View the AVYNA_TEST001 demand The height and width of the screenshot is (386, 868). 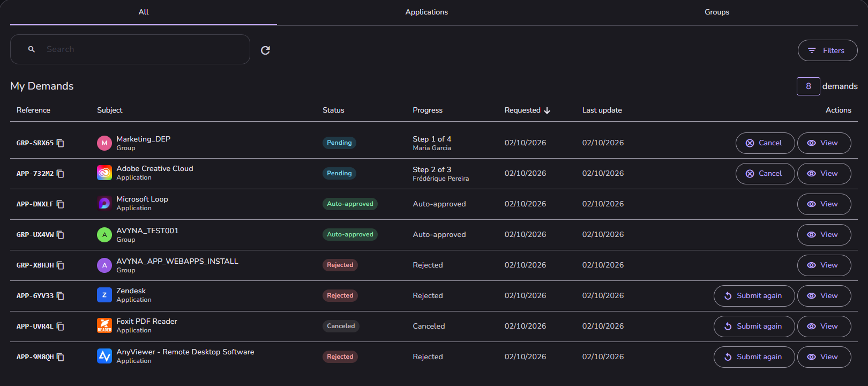pyautogui.click(x=824, y=235)
